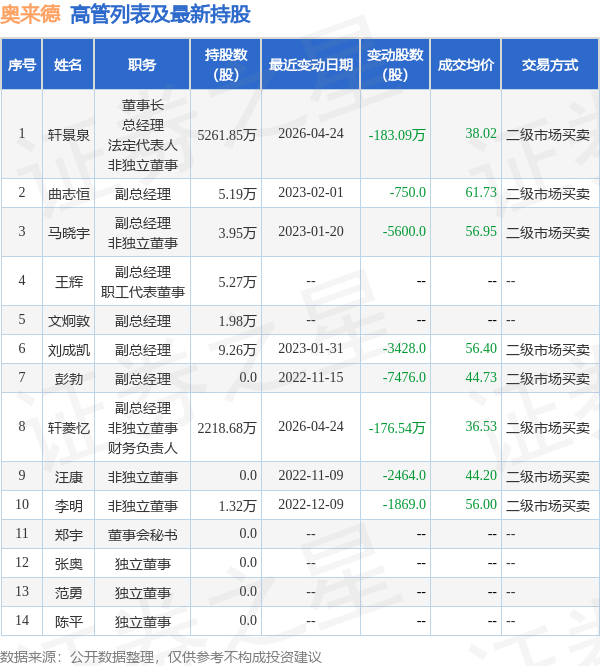Click the name 刘成凯
The image size is (600, 666).
pyautogui.click(x=69, y=350)
